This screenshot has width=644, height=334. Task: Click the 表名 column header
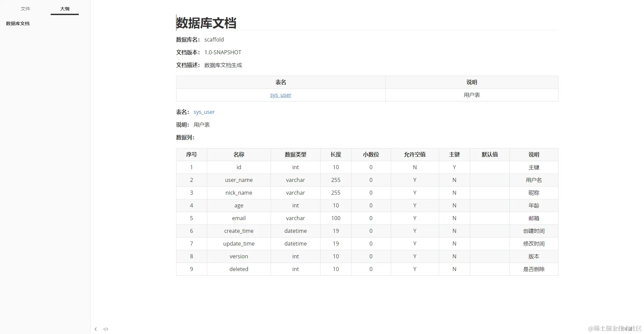click(281, 82)
